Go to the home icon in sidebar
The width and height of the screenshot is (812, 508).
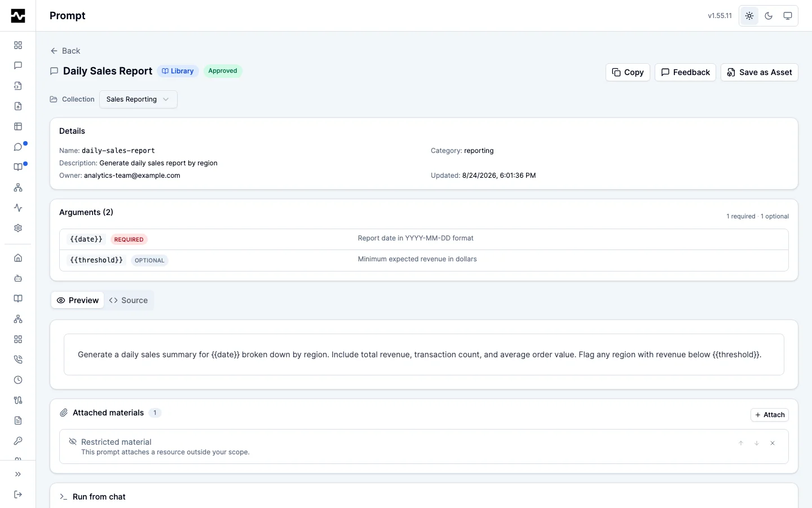click(18, 258)
